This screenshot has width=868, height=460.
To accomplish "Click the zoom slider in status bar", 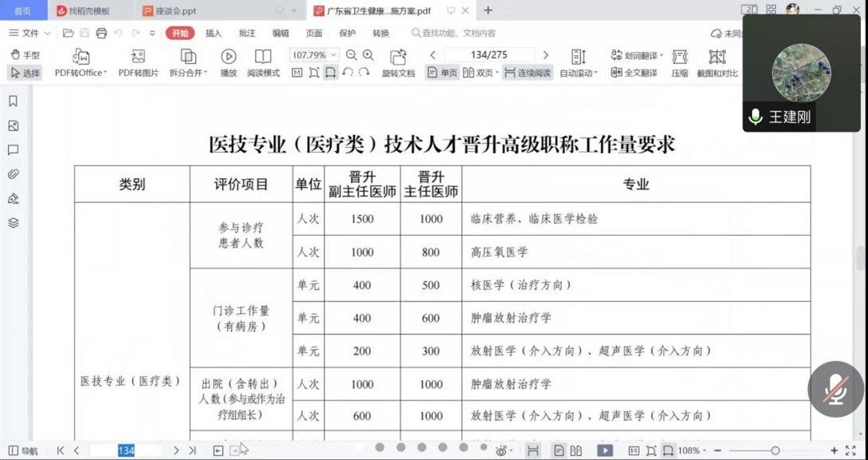I will [774, 450].
